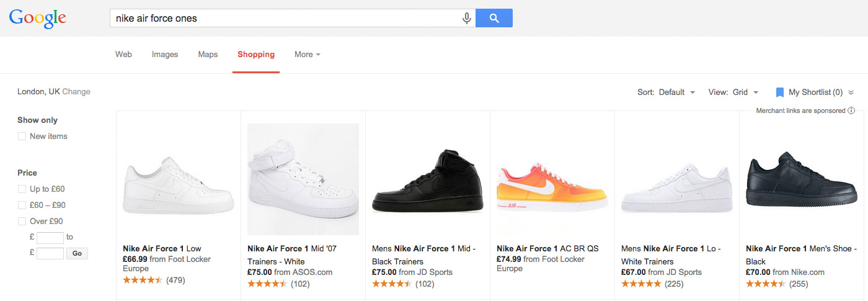Click star rating of Nike Air Force 1 Low
This screenshot has height=301, width=868.
pyautogui.click(x=143, y=280)
